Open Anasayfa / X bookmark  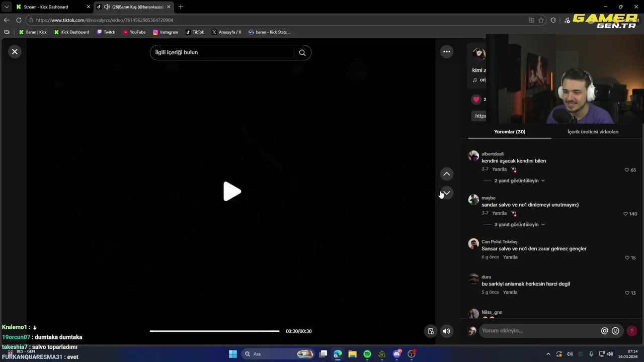tap(226, 32)
